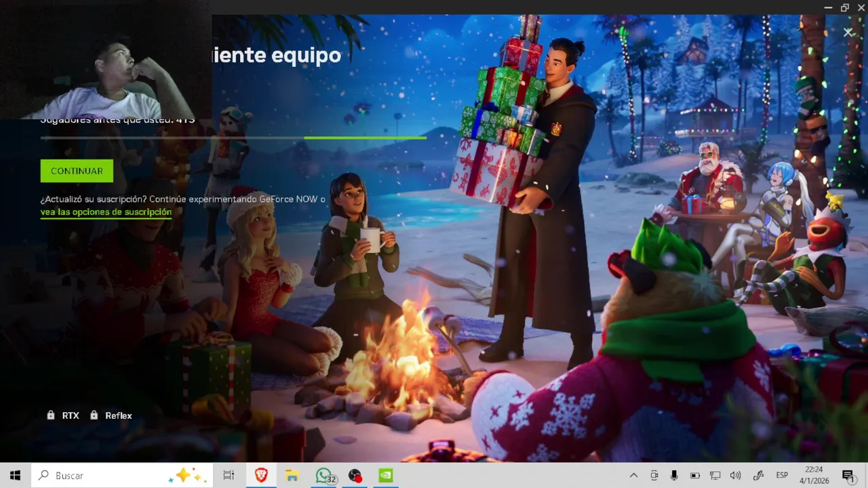
Task: Click the lock icon beside RTX
Action: coord(51,415)
